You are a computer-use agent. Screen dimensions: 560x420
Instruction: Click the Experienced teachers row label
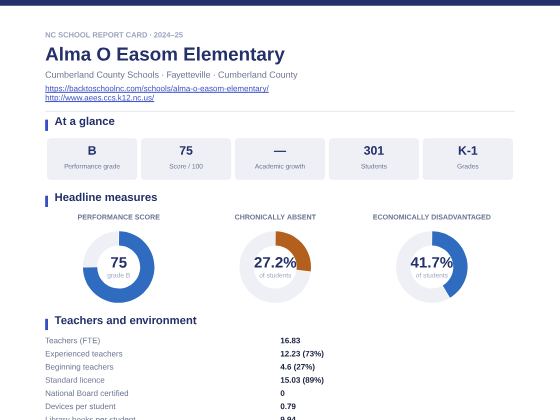point(84,354)
